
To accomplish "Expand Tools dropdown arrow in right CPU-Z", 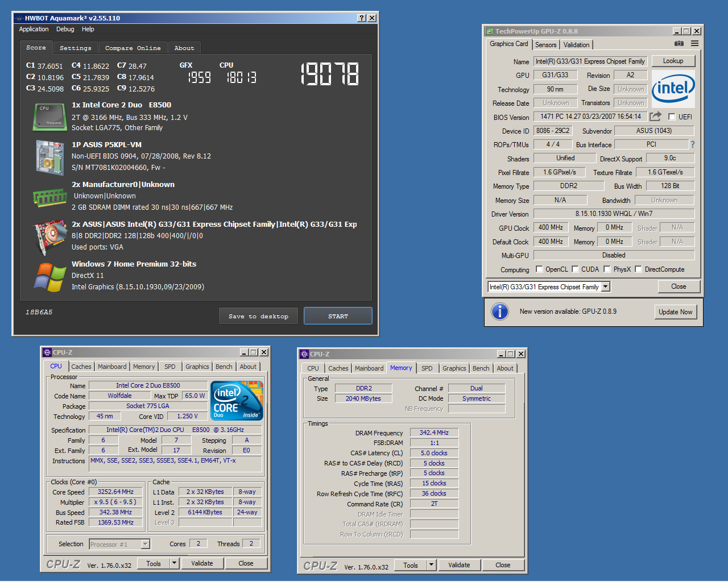I will 432,566.
